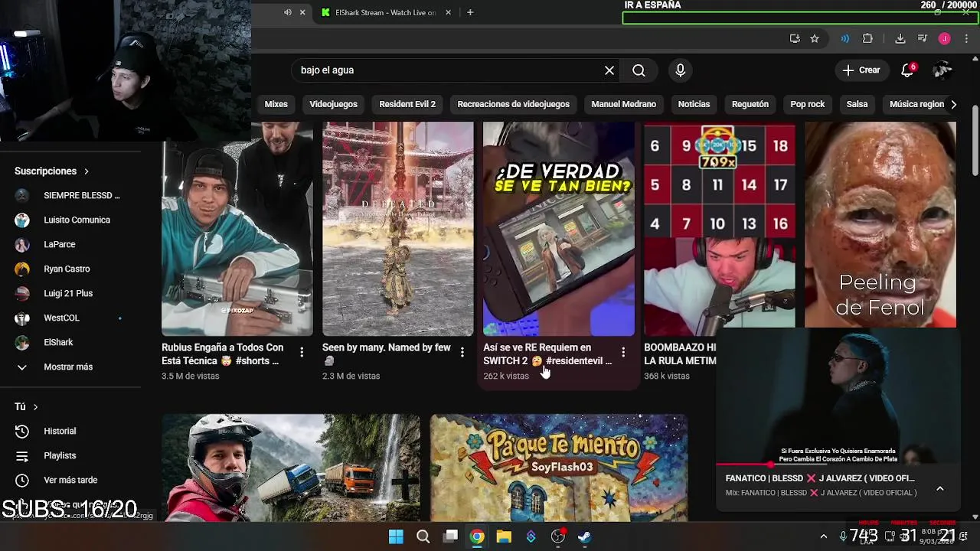Click the install app icon in address bar
980x551 pixels.
pos(795,39)
